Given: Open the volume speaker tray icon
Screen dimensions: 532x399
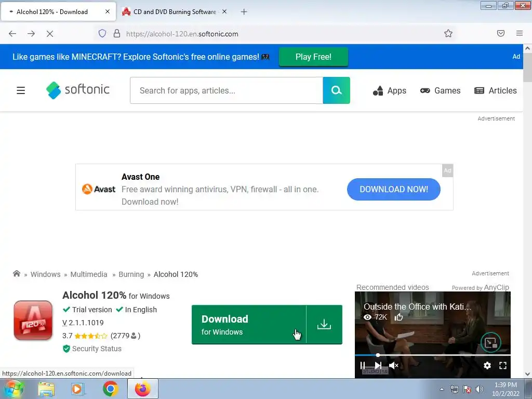Looking at the screenshot, I should tap(480, 389).
